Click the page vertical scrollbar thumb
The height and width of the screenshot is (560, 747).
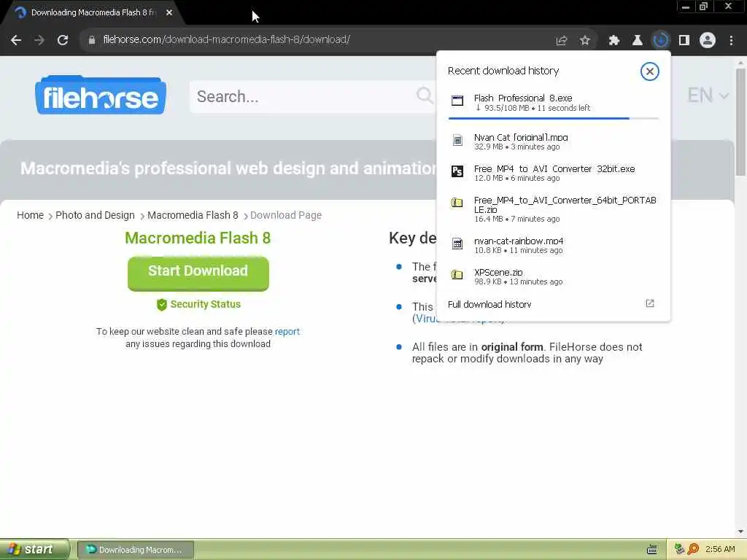click(740, 122)
